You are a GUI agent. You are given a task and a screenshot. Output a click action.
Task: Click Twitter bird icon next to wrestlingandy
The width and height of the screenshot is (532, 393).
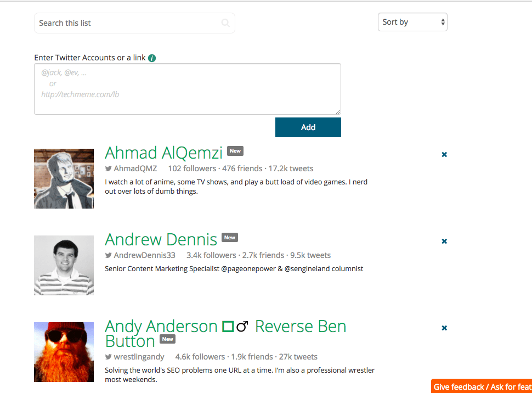tap(109, 357)
